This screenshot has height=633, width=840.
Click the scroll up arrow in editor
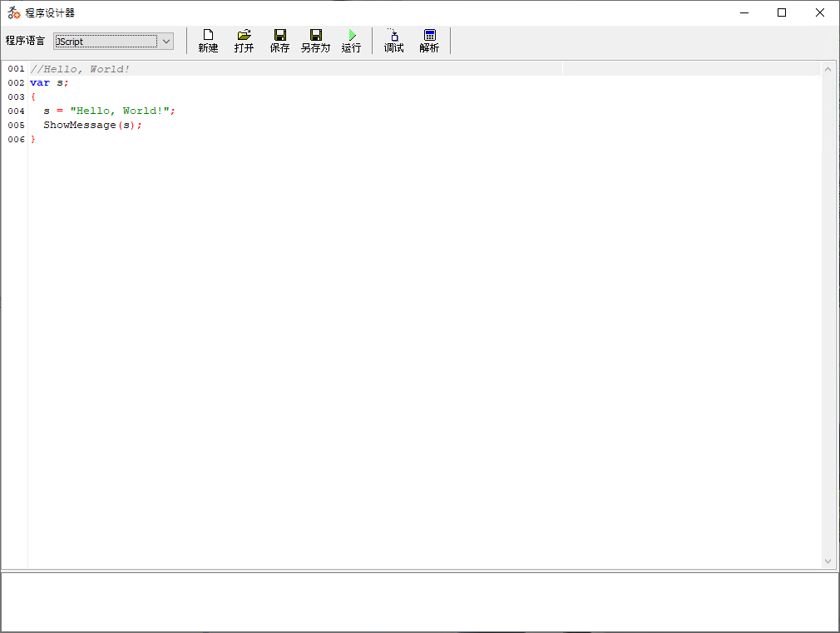tap(828, 69)
